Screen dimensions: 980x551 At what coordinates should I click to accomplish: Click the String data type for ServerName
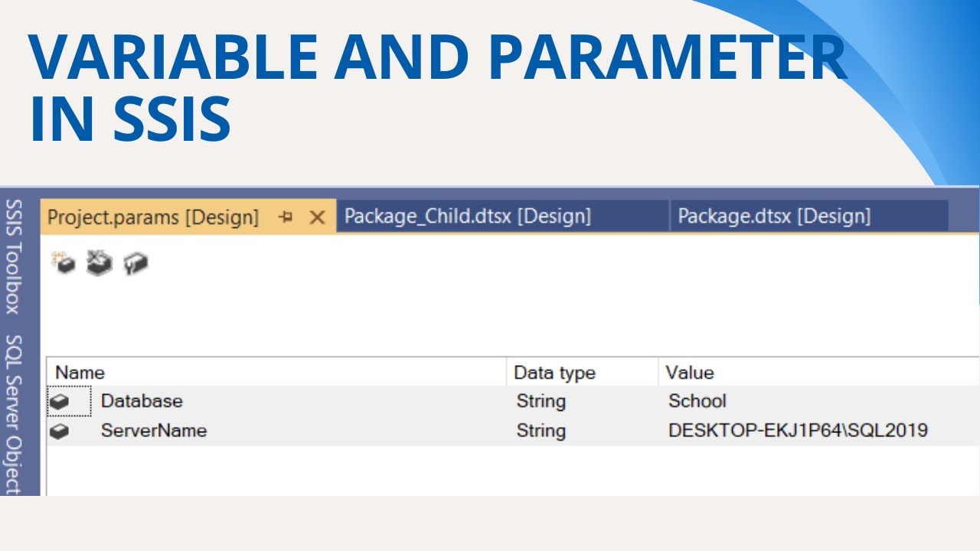tap(541, 431)
